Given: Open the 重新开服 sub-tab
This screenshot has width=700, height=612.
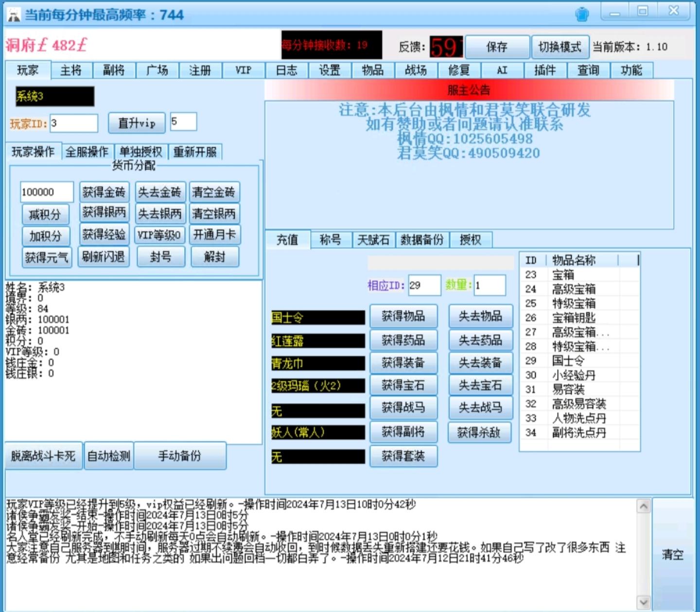Looking at the screenshot, I should tap(195, 152).
